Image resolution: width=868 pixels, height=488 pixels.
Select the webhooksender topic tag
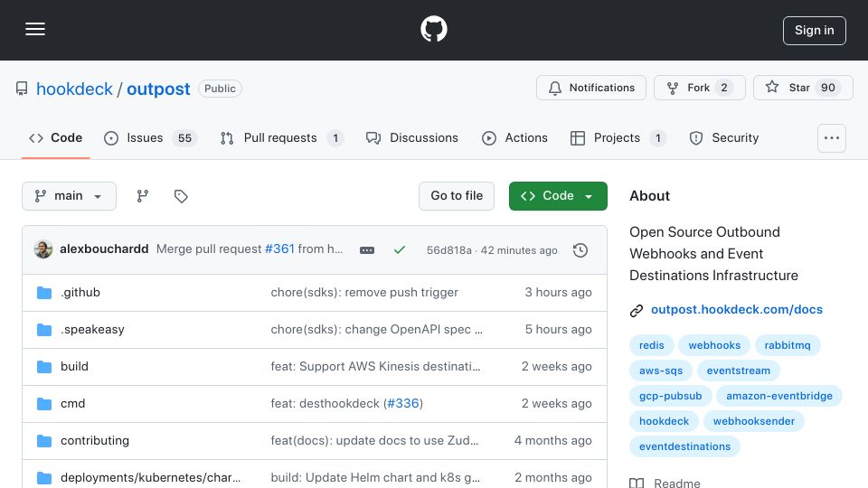pos(754,422)
